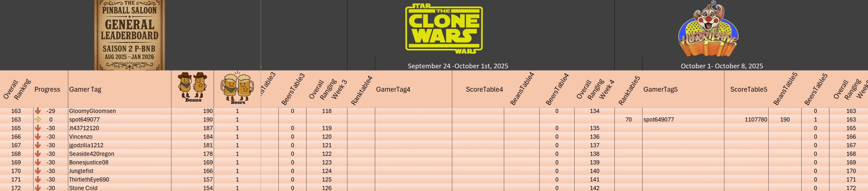Click the red down arrow in Vincenzo's row
This screenshot has width=868, height=191.
38,137
